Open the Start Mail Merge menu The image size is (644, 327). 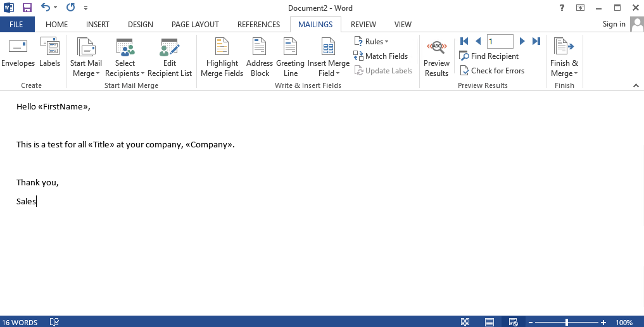pos(86,57)
